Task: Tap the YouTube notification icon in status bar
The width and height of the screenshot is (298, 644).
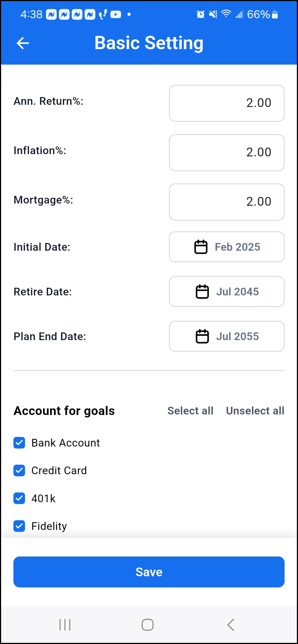Action: [x=116, y=14]
